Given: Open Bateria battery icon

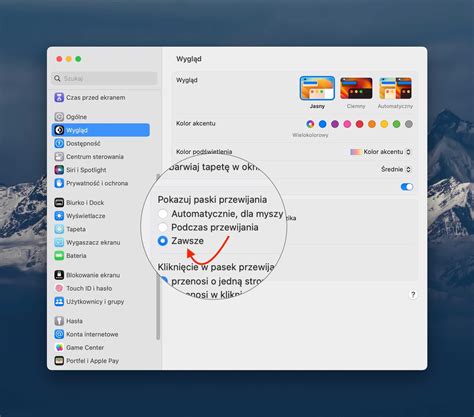Looking at the screenshot, I should tap(59, 256).
